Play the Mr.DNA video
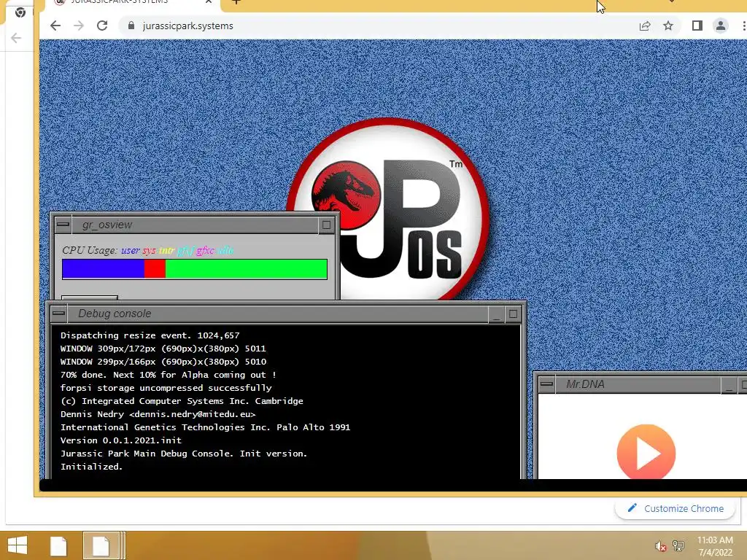 (x=646, y=452)
